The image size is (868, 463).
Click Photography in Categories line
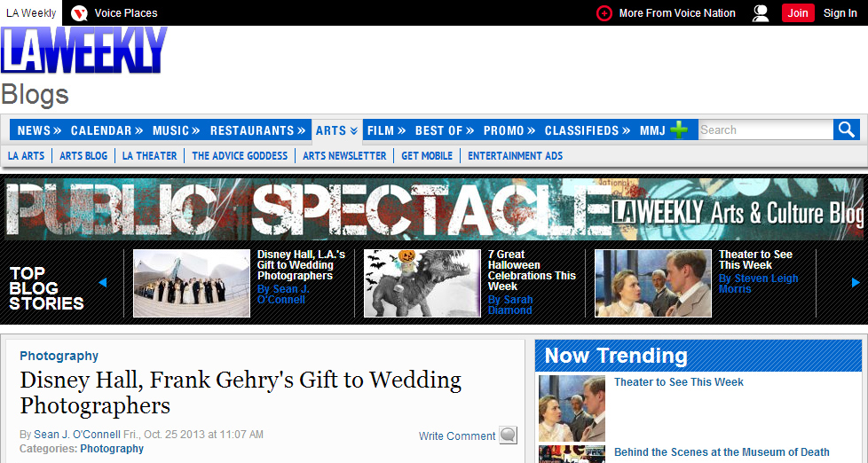coord(112,449)
